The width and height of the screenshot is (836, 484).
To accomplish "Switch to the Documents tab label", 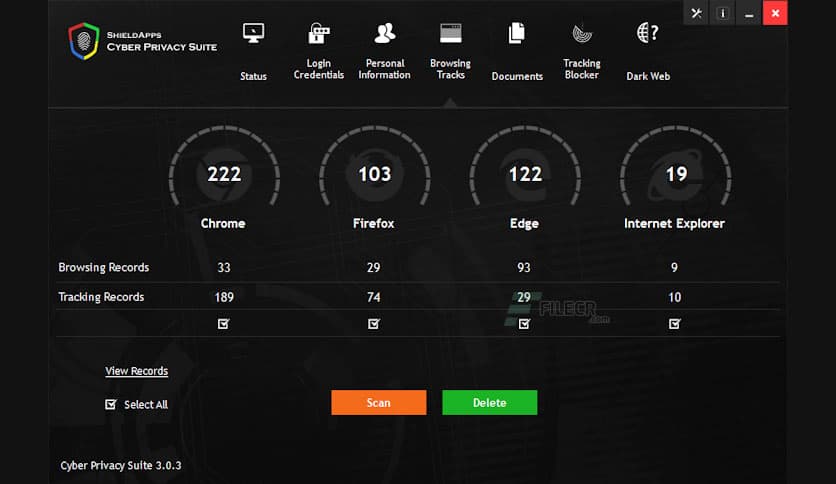I will 517,76.
